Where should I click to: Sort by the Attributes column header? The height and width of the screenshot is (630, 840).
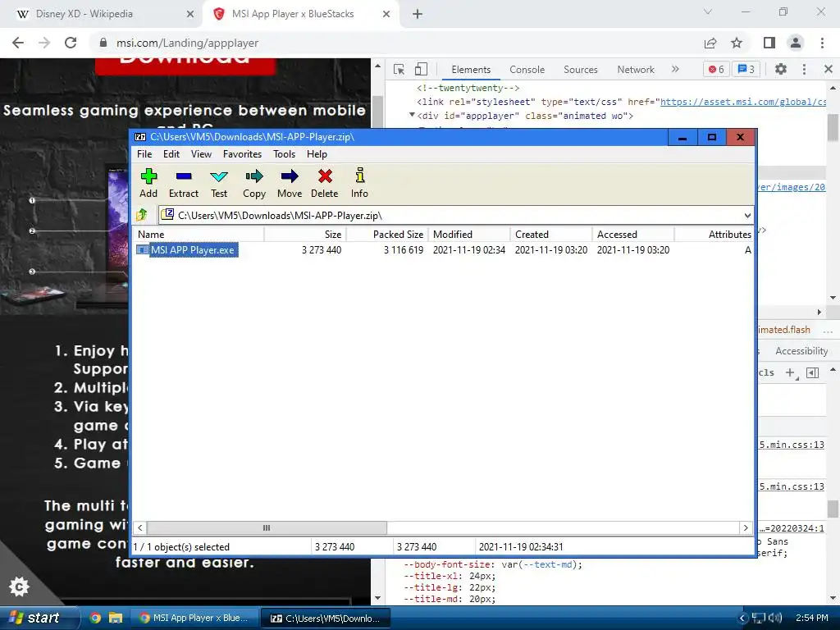coord(714,235)
